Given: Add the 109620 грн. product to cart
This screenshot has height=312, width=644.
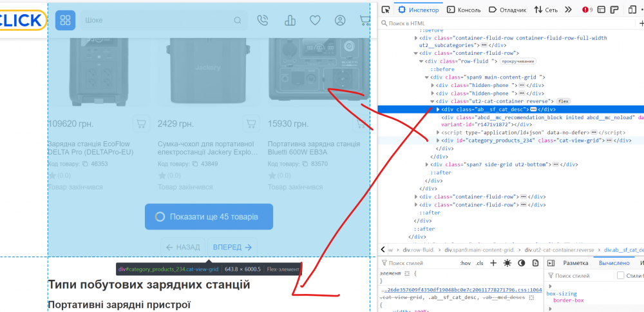Looking at the screenshot, I should pos(141,123).
